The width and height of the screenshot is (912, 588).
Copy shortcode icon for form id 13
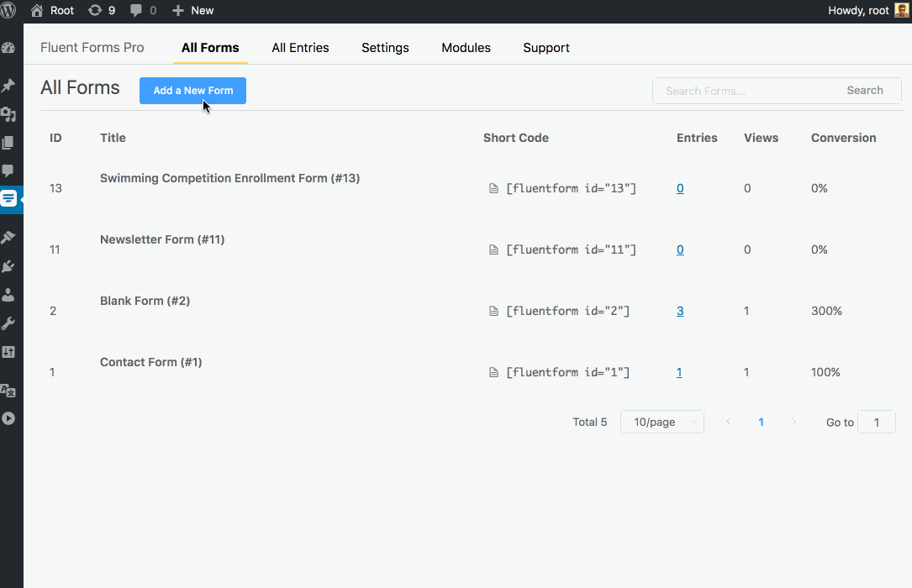493,189
